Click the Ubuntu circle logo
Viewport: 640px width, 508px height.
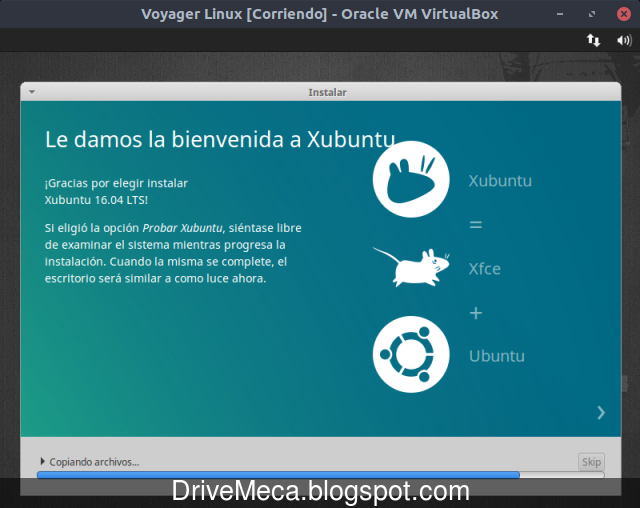[x=411, y=354]
